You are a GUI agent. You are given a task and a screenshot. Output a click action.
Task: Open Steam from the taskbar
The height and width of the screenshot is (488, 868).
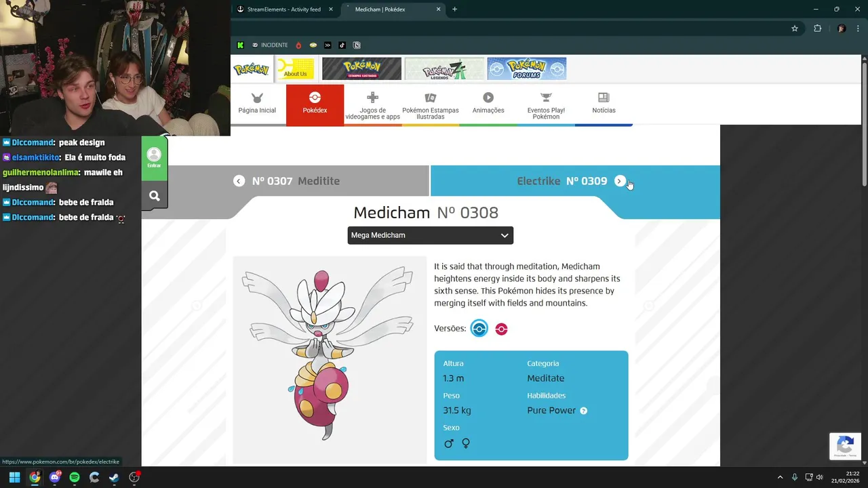[x=114, y=477]
